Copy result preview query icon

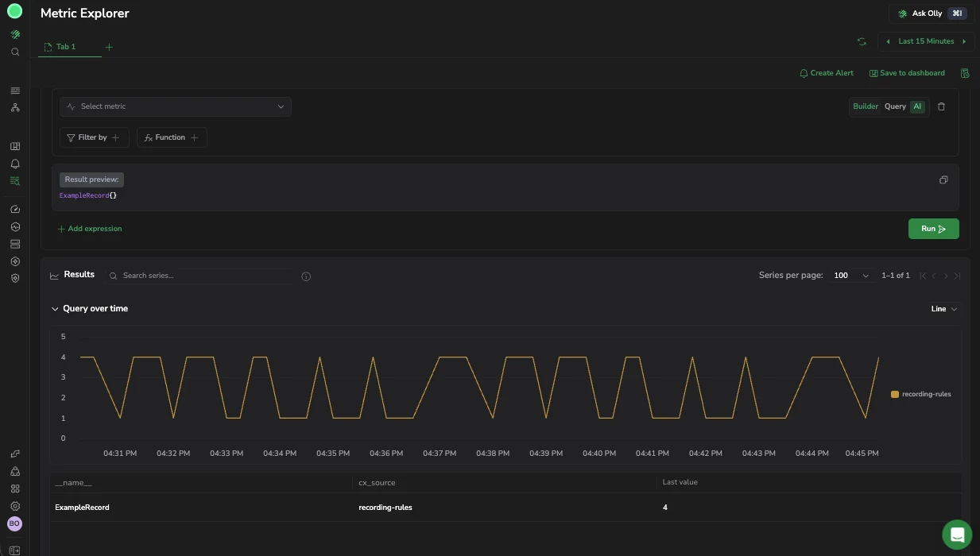[x=943, y=180]
